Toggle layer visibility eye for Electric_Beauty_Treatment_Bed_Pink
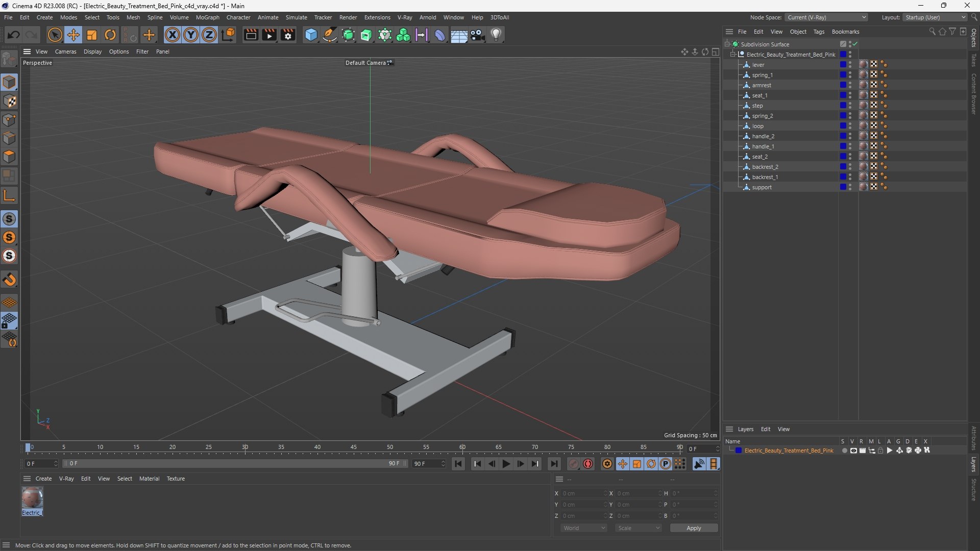Viewport: 980px width, 551px height. (853, 450)
